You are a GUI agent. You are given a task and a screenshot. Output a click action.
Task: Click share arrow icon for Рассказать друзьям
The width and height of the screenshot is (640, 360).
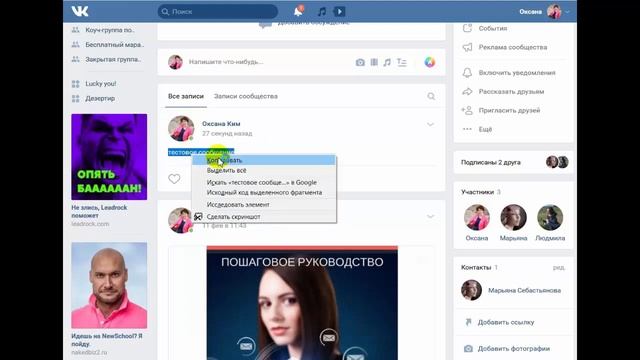click(x=467, y=91)
